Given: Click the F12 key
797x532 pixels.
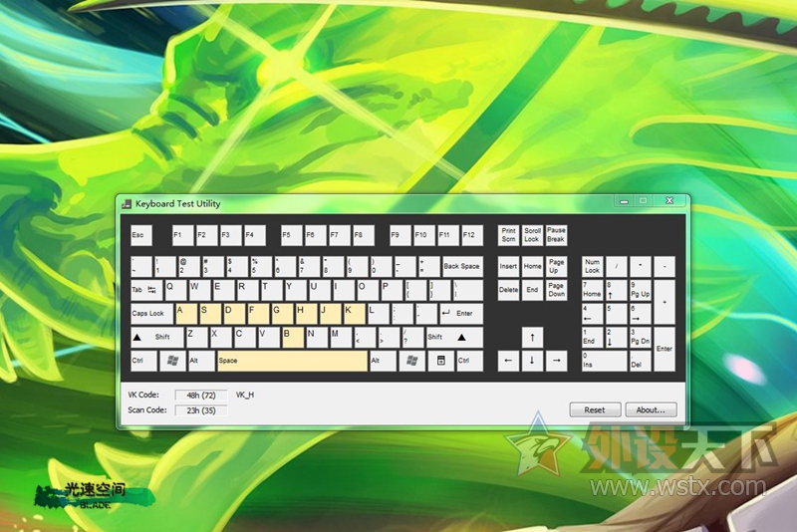Looking at the screenshot, I should pyautogui.click(x=472, y=235).
